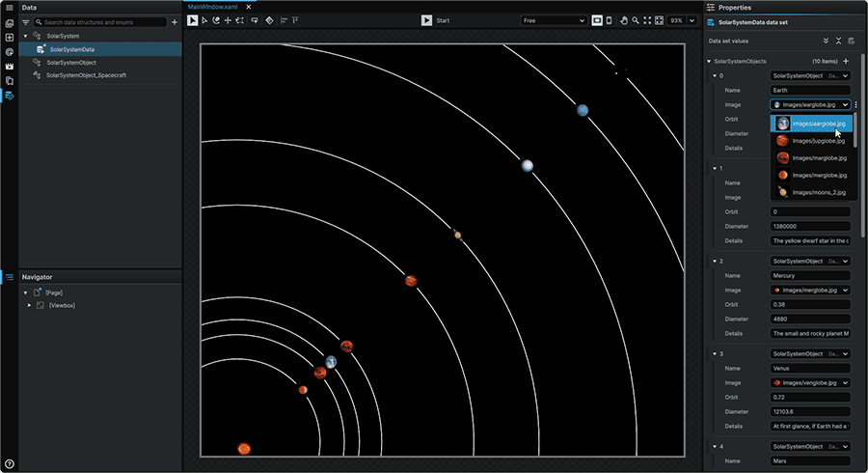
Task: Click the Orbit field showing 0.38
Action: click(x=810, y=305)
